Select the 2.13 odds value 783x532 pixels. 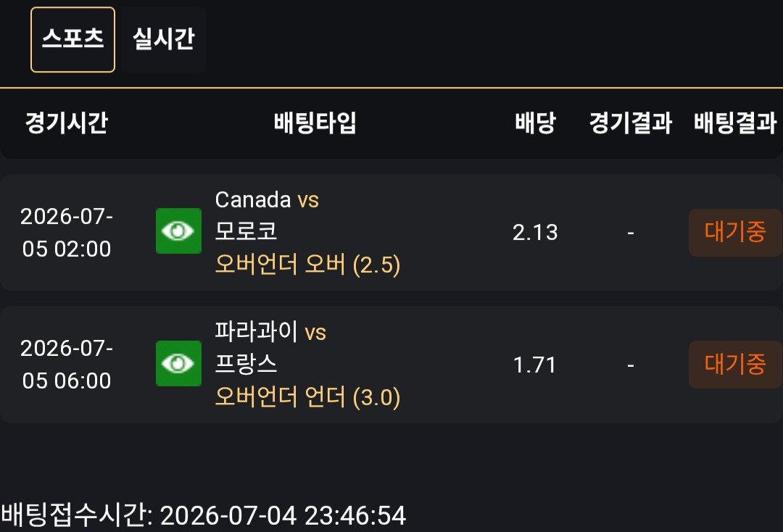click(x=535, y=233)
